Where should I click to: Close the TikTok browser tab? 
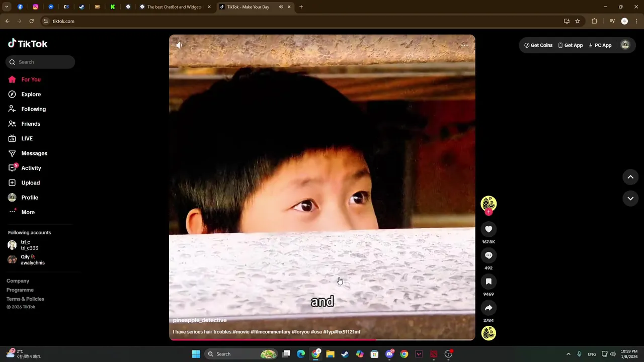point(289,7)
